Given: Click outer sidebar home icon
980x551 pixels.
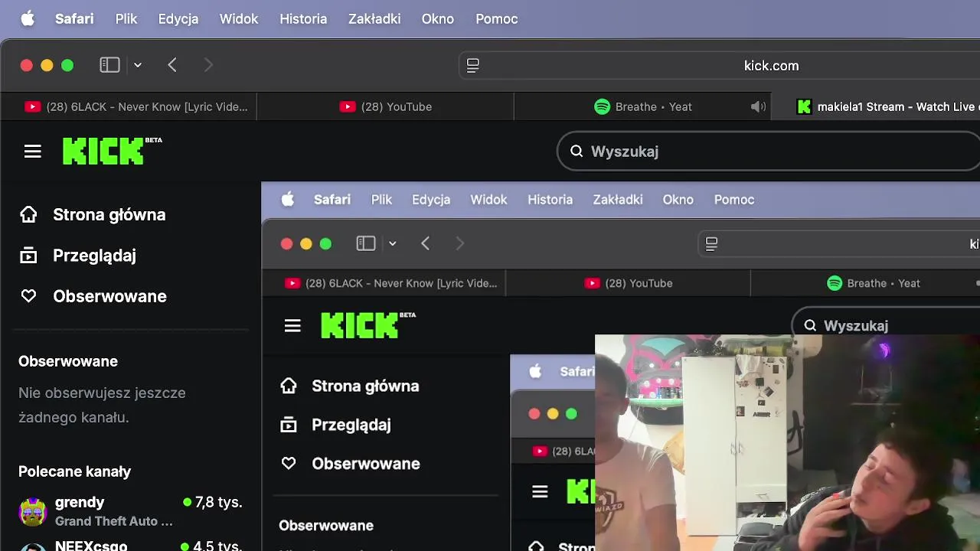Looking at the screenshot, I should click(x=28, y=215).
